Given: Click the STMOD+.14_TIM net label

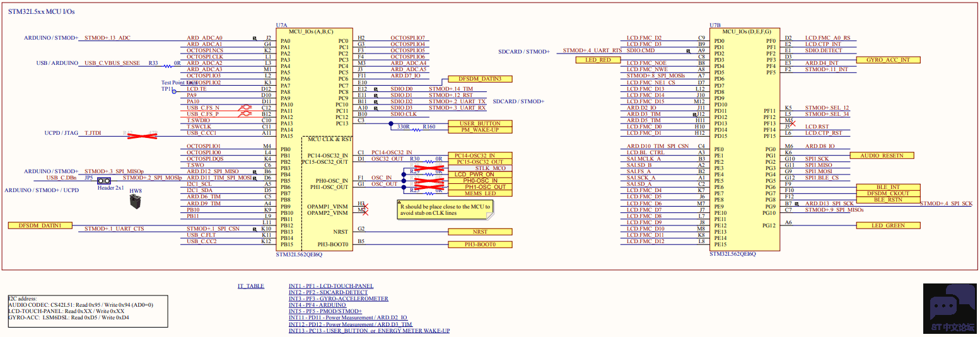Looking at the screenshot, I should (x=451, y=89).
